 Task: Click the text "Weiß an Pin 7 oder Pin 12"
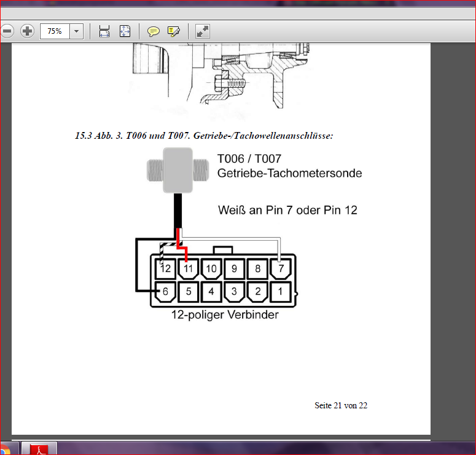coord(287,210)
